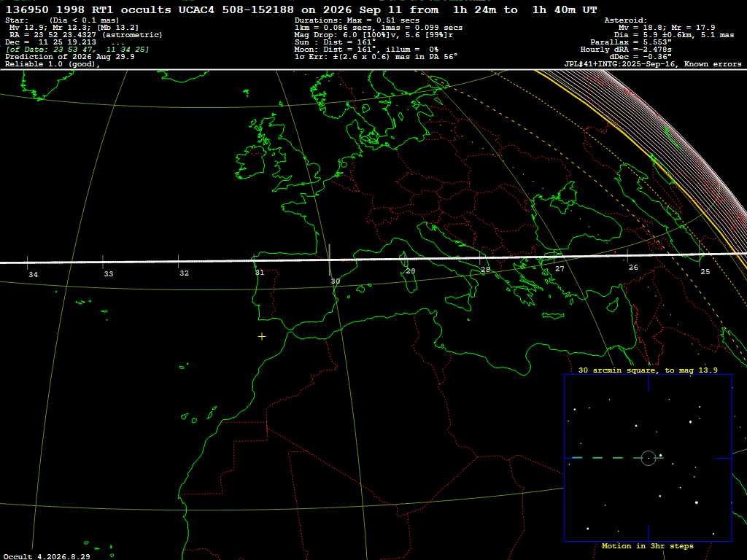Click the 27 minute marker near Greece
This screenshot has height=560, width=747.
click(x=560, y=269)
